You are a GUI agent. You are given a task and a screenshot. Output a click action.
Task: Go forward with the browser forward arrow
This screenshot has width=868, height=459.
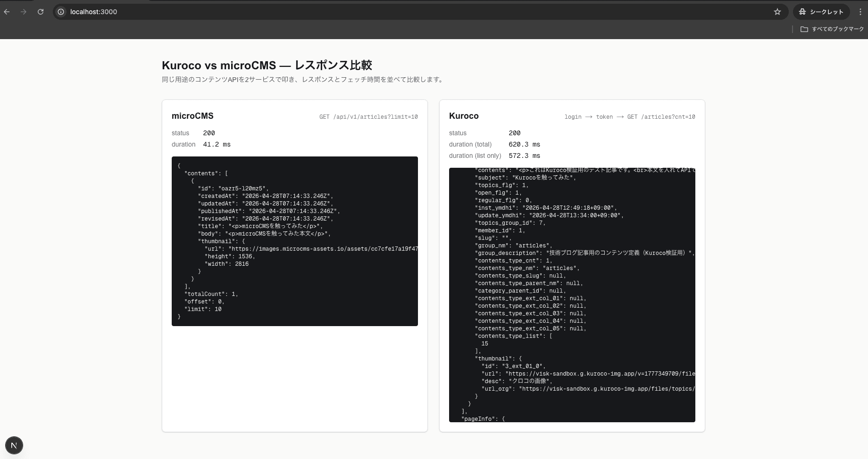coord(24,12)
